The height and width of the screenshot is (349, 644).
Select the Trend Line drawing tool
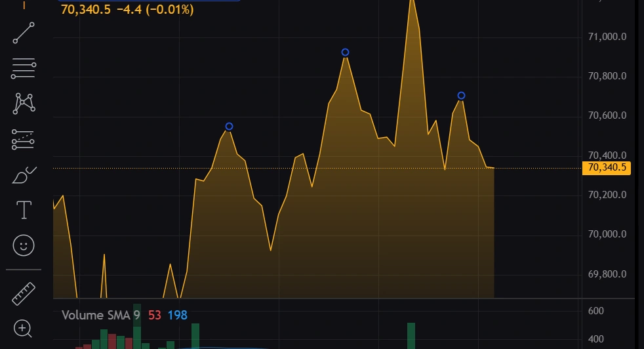pyautogui.click(x=24, y=33)
